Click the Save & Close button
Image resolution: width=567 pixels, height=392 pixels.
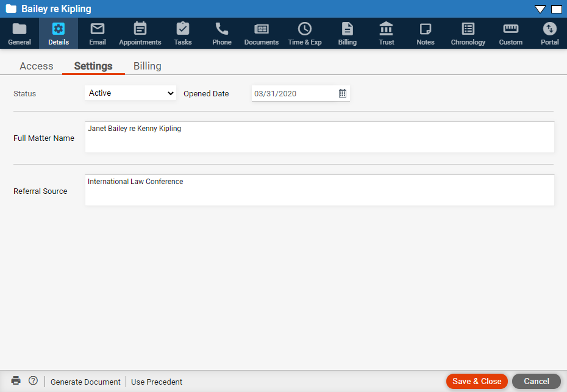[x=477, y=381]
